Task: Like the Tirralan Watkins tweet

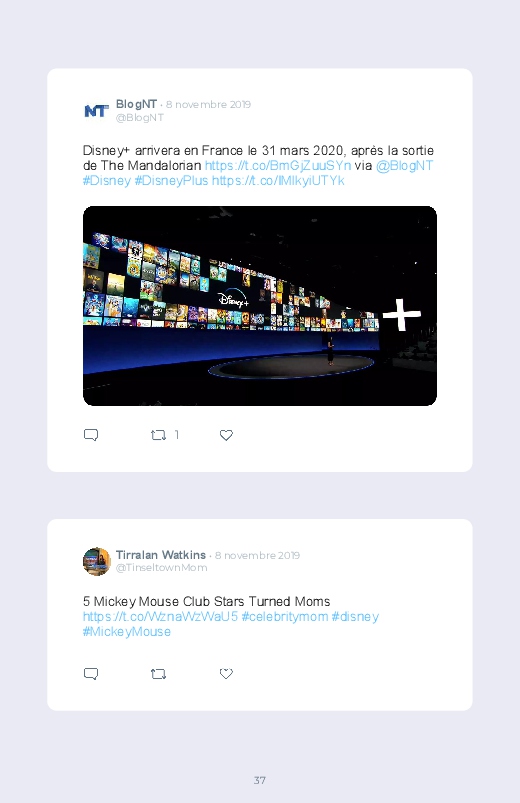Action: click(226, 673)
